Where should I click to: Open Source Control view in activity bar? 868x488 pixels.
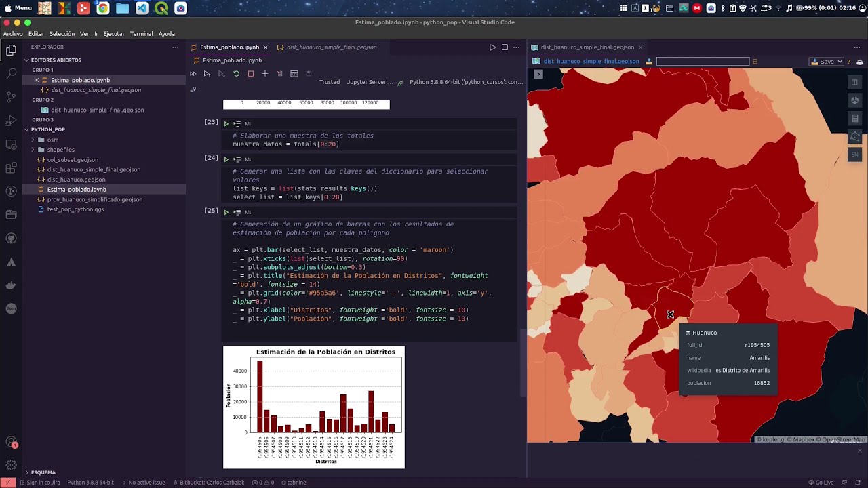pos(11,97)
